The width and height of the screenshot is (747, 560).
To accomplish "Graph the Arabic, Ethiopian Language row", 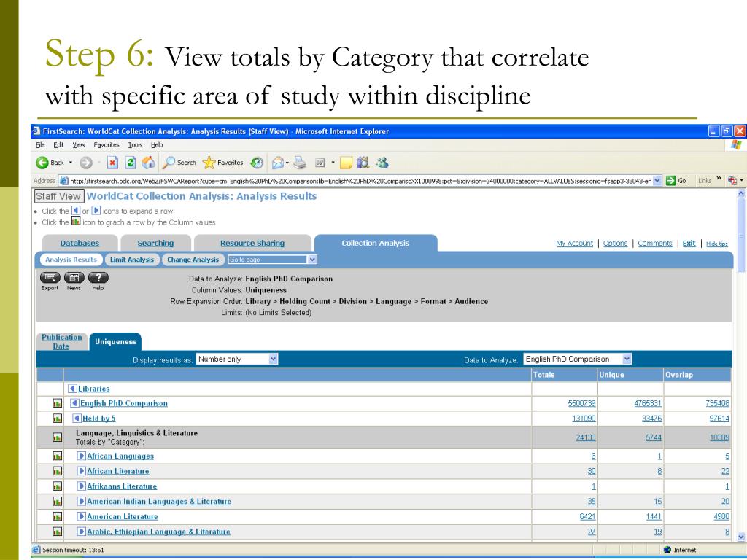I will pos(57,532).
